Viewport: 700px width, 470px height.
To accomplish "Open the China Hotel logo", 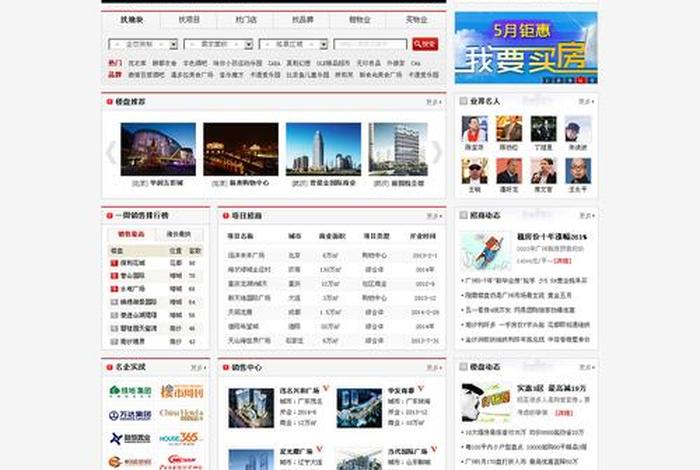I will pos(182,415).
